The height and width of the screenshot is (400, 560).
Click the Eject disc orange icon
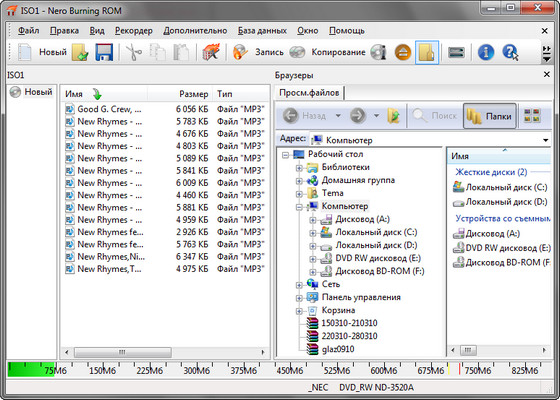point(403,53)
